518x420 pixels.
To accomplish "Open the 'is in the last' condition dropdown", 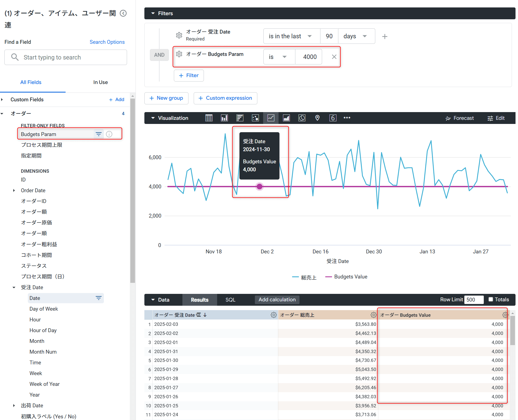I will point(292,36).
